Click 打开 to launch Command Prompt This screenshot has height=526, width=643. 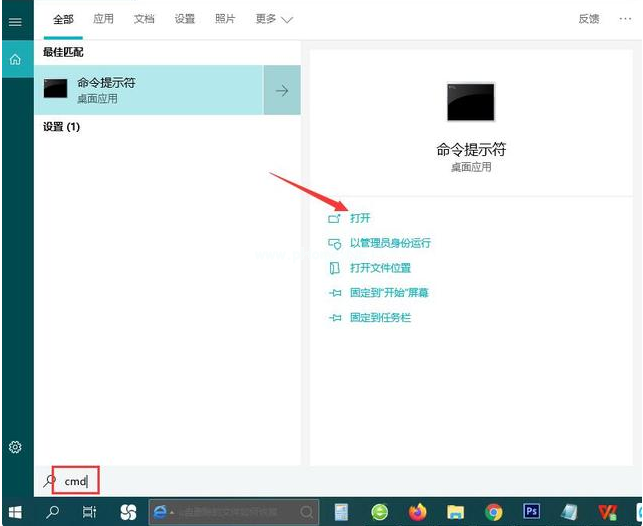point(360,218)
